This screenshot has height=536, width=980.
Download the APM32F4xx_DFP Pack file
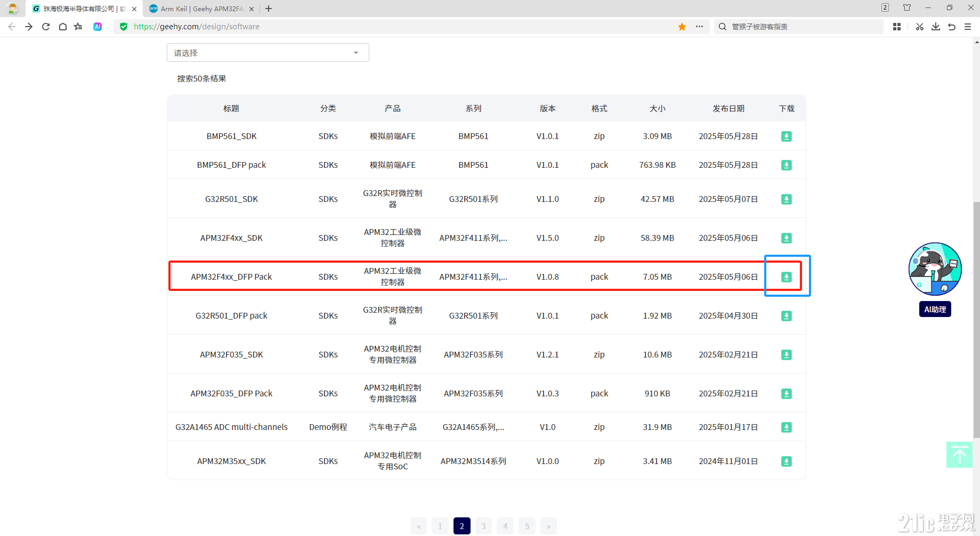(786, 277)
